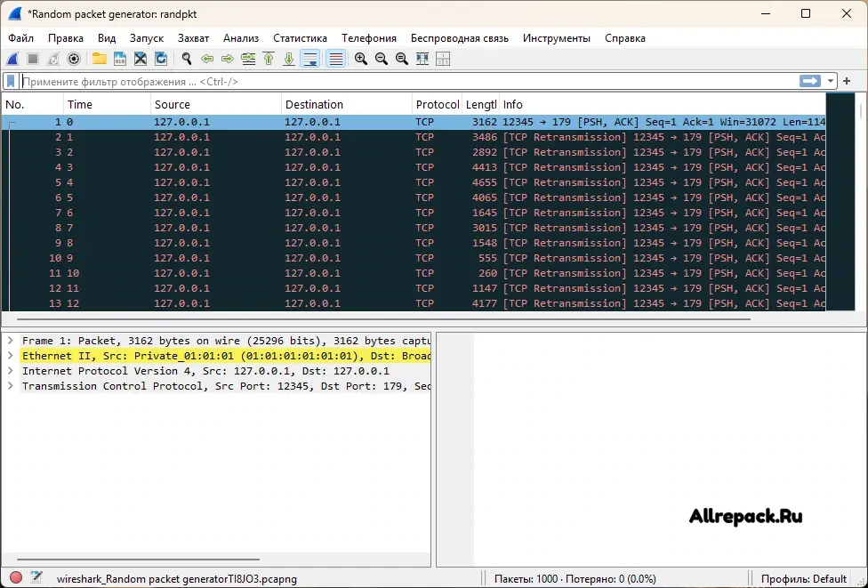The image size is (868, 588).
Task: Select packet 7 with length 1645
Action: [x=414, y=213]
